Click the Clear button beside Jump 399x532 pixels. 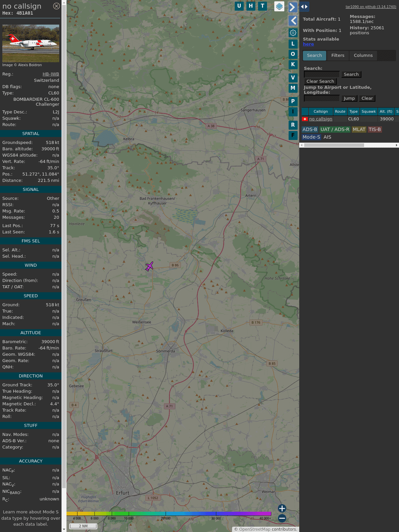tap(367, 98)
